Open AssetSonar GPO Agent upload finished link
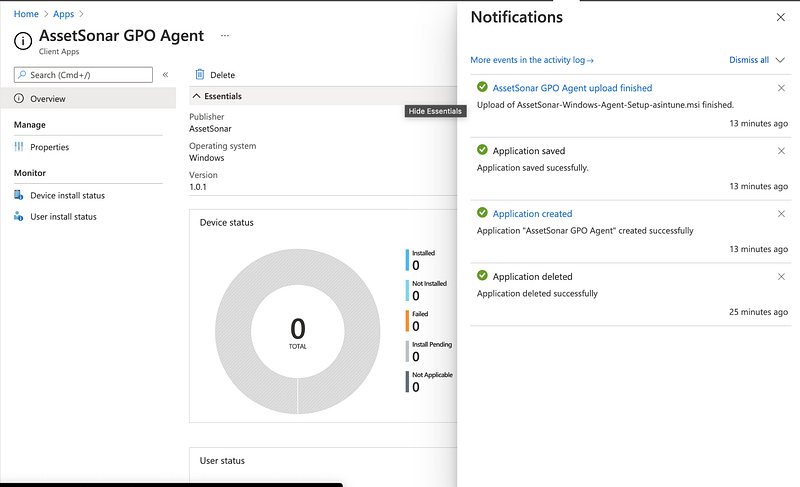This screenshot has width=800, height=487. 572,88
